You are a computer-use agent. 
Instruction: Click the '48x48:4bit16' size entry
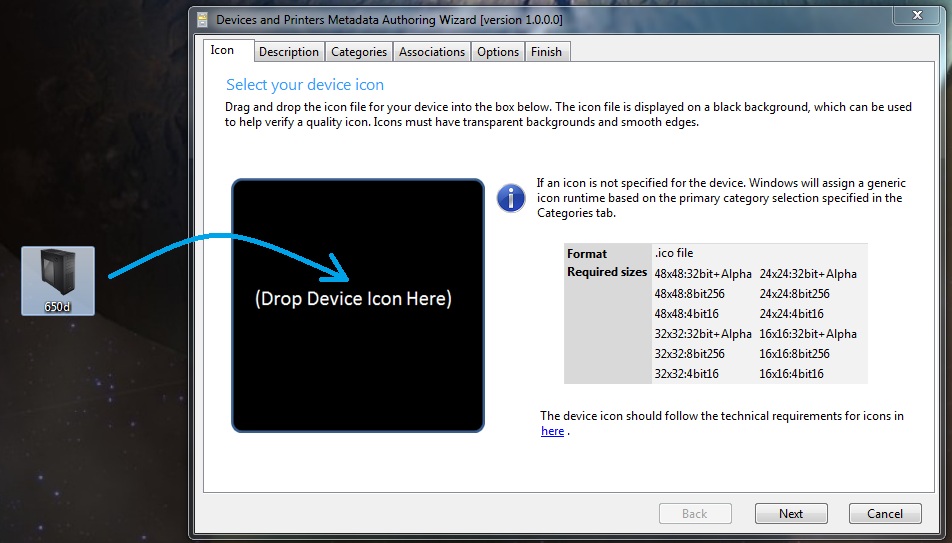[x=687, y=314]
